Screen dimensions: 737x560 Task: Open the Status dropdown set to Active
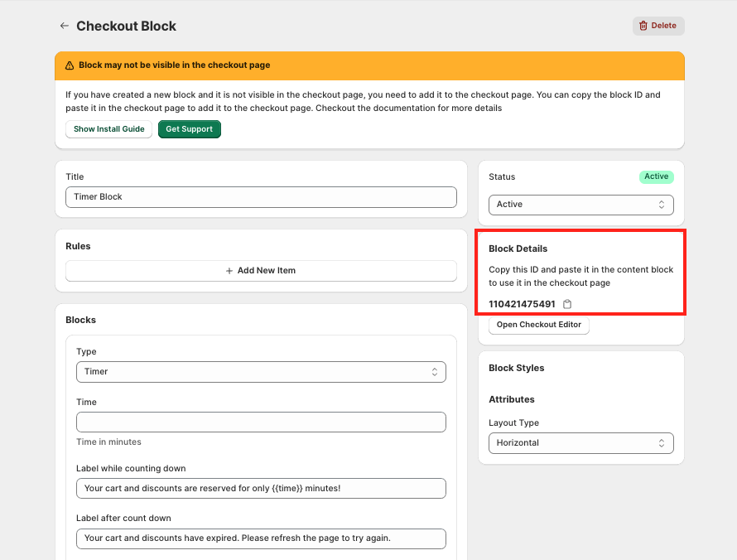click(580, 205)
